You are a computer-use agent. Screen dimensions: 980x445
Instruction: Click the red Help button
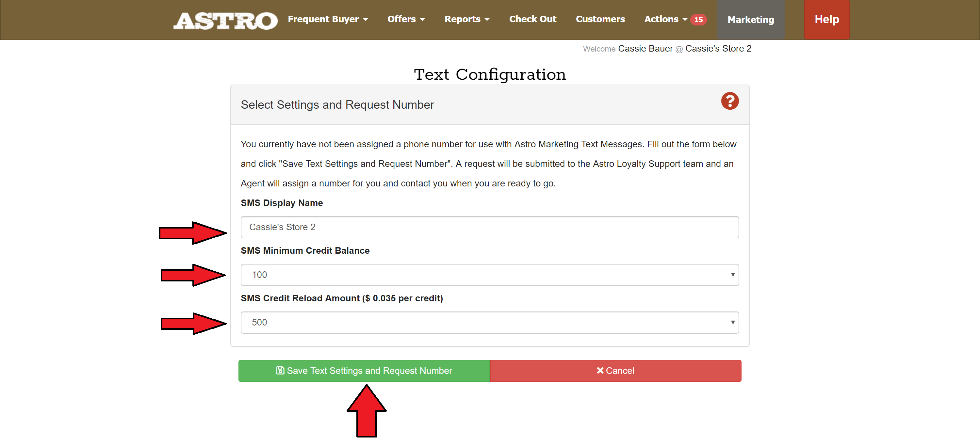point(826,19)
